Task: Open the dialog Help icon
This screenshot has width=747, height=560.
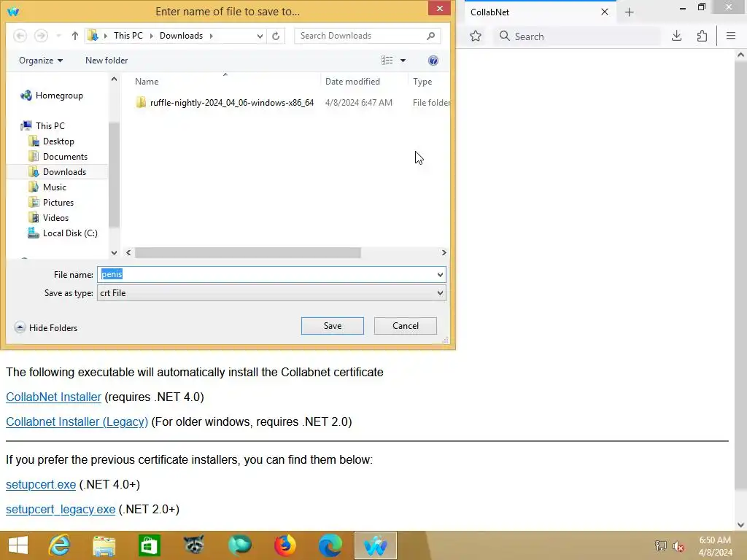Action: point(433,61)
